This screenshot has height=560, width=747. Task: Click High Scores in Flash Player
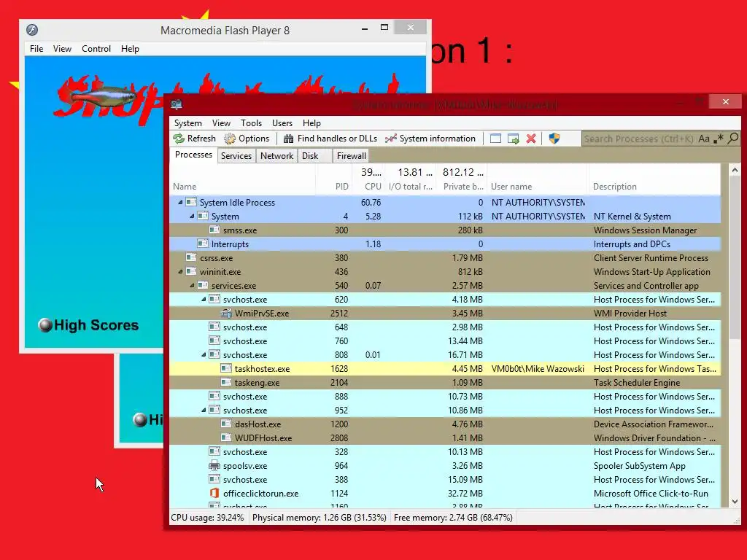tap(88, 324)
